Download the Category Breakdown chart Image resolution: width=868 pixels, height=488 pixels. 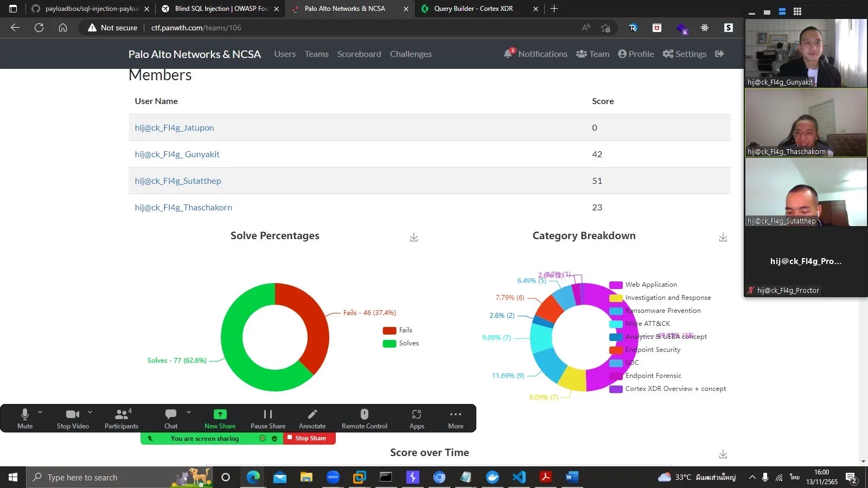click(x=723, y=237)
